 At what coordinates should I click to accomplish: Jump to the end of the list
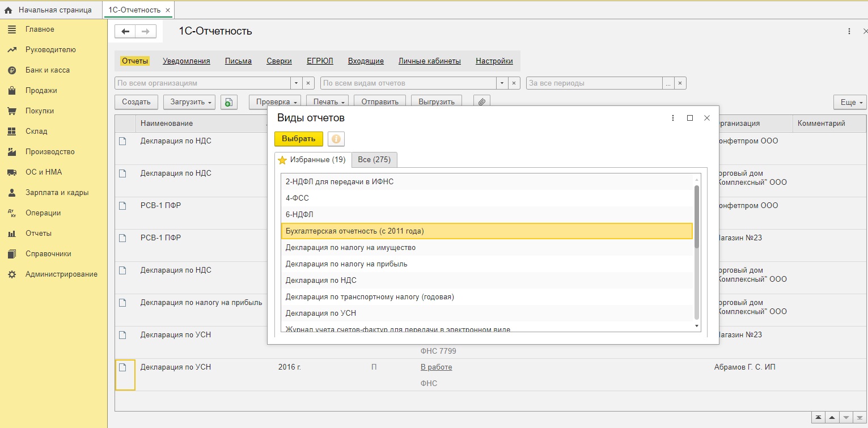coord(859,417)
